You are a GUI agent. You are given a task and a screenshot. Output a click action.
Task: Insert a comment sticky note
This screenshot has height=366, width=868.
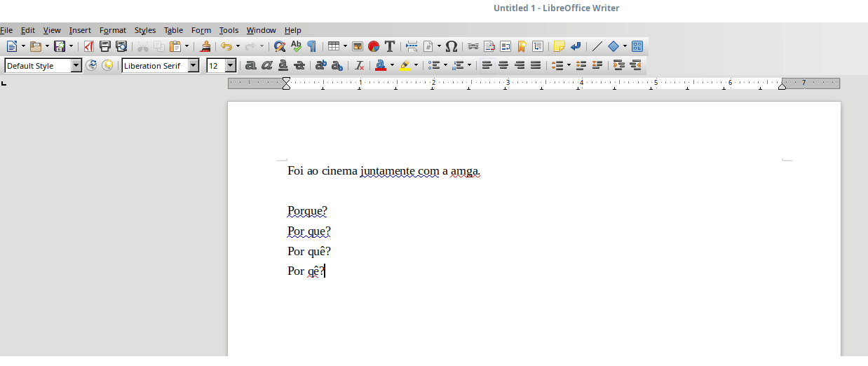[x=560, y=46]
